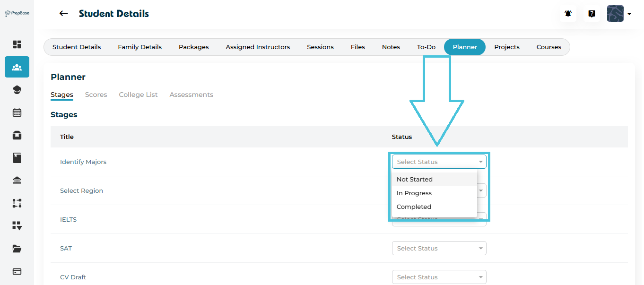Image resolution: width=644 pixels, height=285 pixels.
Task: Click the credit card sidebar icon
Action: click(x=17, y=271)
